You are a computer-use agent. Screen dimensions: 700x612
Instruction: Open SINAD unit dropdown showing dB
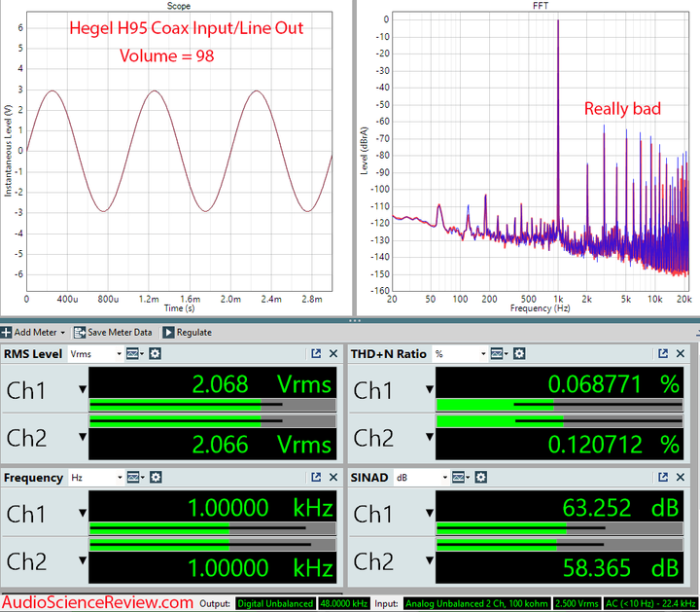click(421, 478)
